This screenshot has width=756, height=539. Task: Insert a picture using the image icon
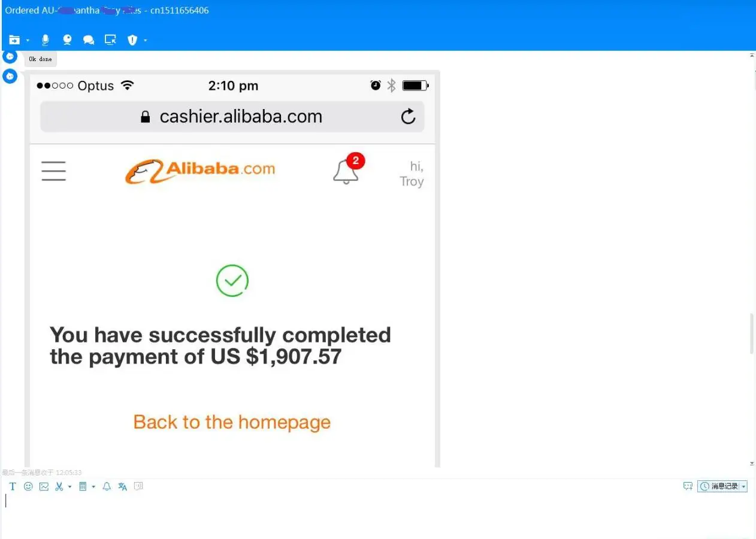point(44,486)
